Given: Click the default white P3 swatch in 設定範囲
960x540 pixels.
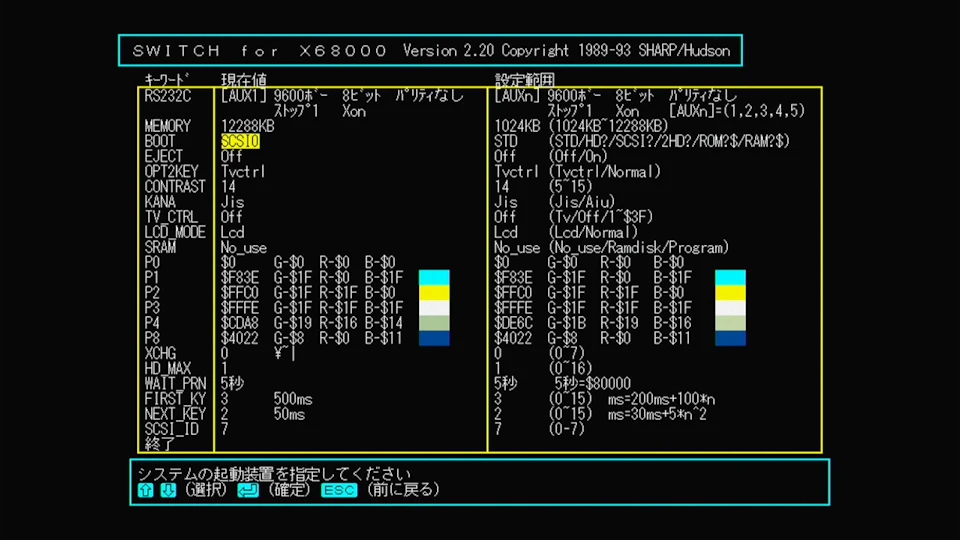Looking at the screenshot, I should point(730,308).
